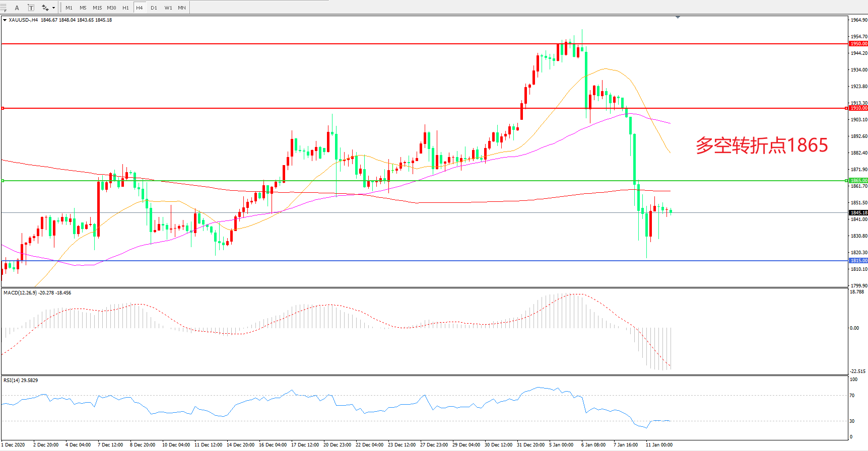Click the active H4 timeframe button

pyautogui.click(x=140, y=8)
